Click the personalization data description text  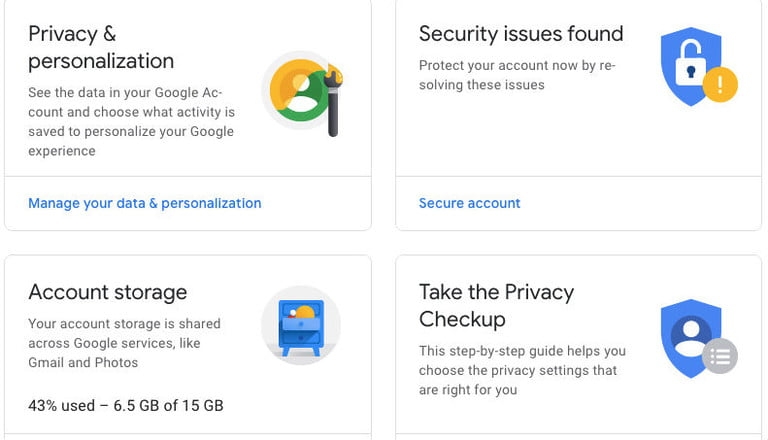tap(130, 122)
